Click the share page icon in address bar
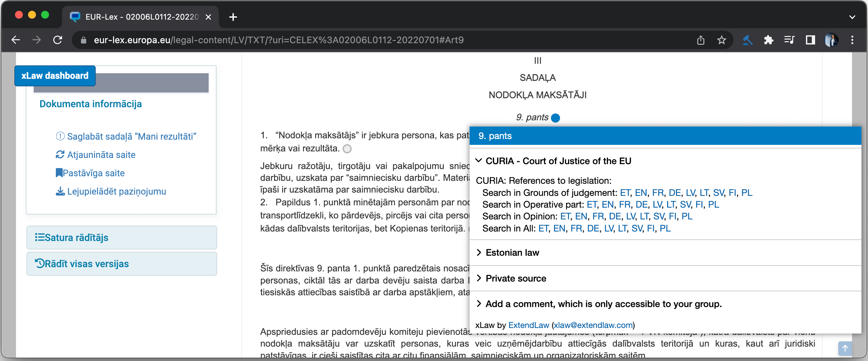 point(700,40)
